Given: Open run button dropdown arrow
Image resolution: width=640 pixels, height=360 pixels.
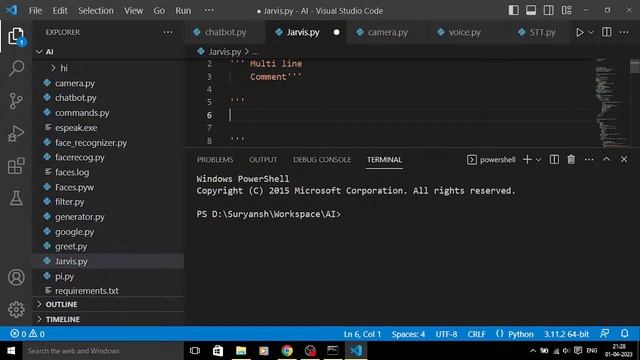Looking at the screenshot, I should click(x=591, y=32).
